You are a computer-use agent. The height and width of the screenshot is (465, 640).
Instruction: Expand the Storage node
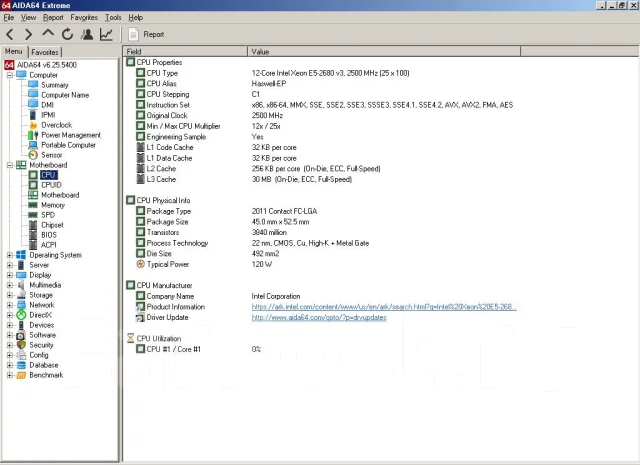coord(10,295)
